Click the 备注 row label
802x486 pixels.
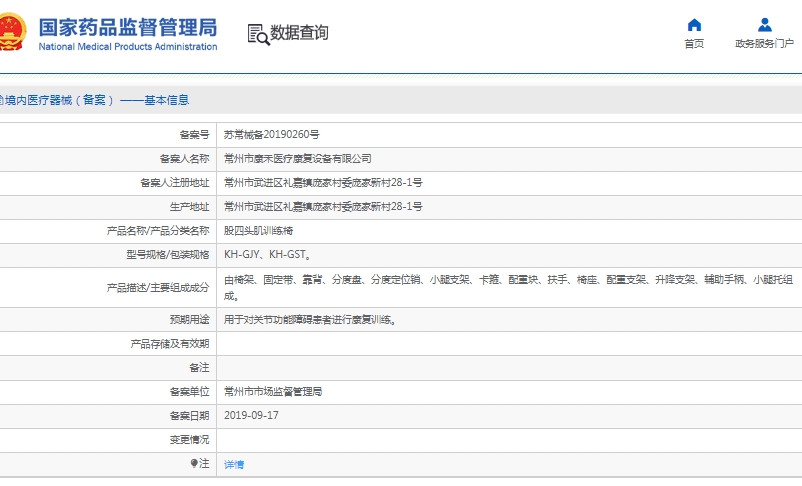click(199, 368)
